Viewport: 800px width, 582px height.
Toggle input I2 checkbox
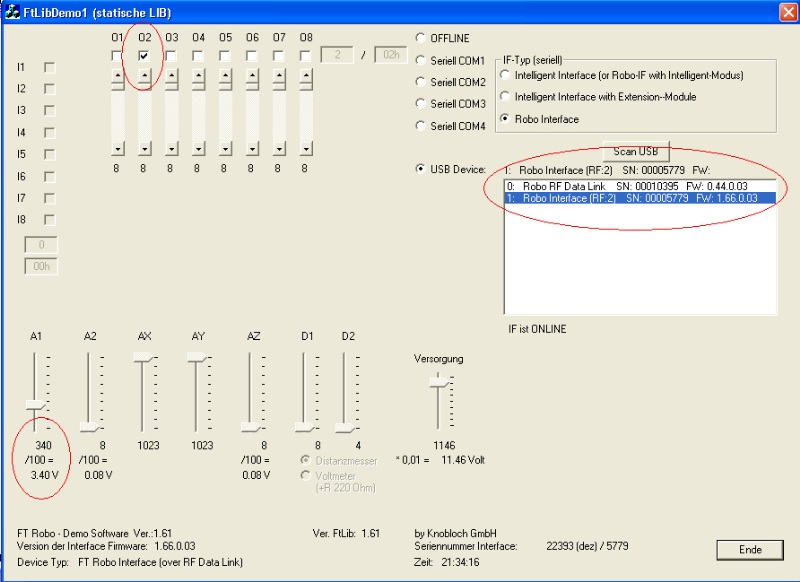[x=49, y=89]
